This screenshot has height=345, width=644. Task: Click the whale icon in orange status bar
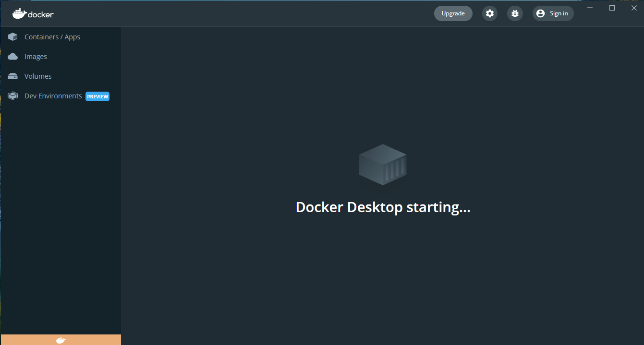click(61, 340)
